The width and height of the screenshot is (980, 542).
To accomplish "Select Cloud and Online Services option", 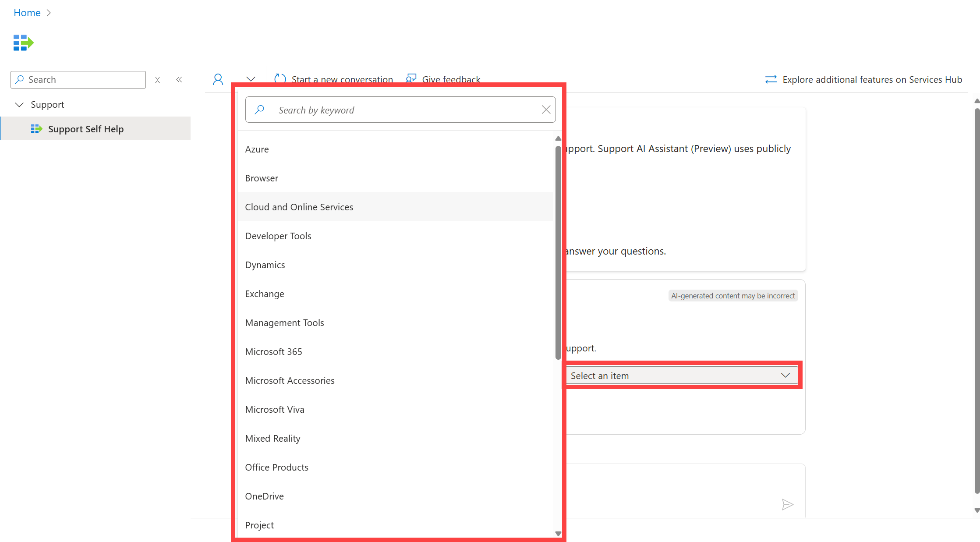I will click(299, 207).
